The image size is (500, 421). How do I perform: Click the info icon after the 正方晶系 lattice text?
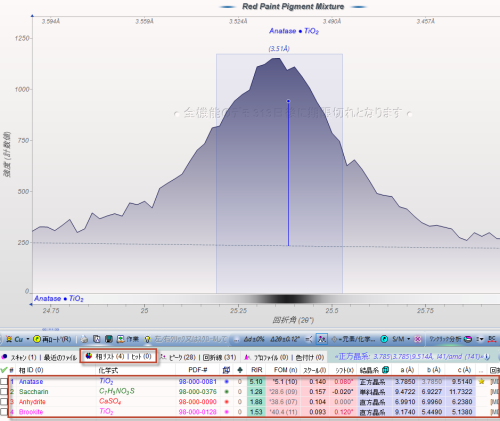pos(488,357)
